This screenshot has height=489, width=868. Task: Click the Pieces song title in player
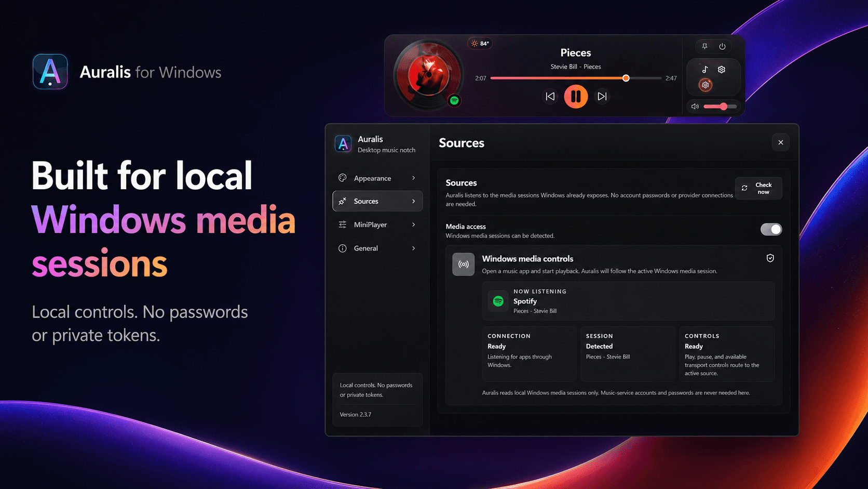[x=576, y=52]
